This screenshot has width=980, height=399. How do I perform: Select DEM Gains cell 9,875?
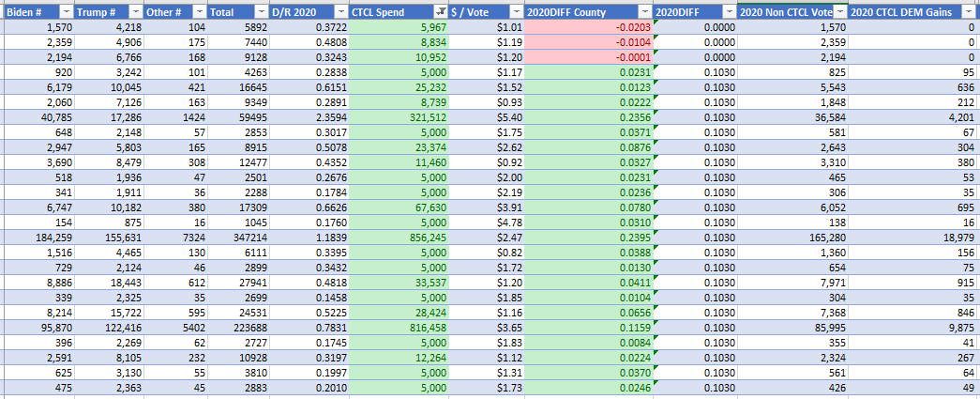click(914, 327)
